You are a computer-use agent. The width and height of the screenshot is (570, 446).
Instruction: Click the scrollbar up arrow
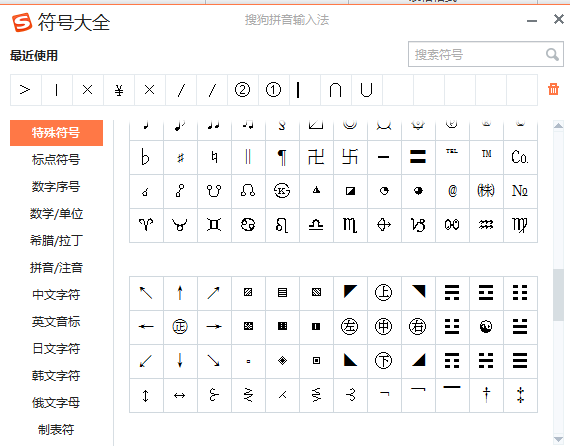[x=558, y=126]
